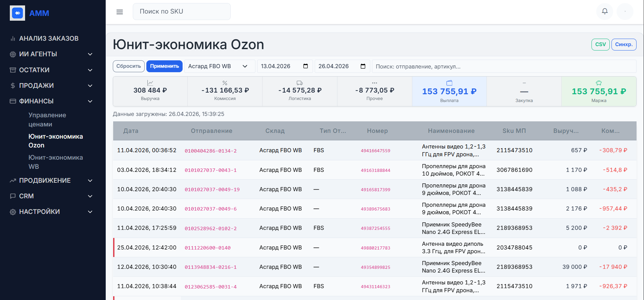Image resolution: width=644 pixels, height=300 pixels.
Task: Click the Маржа 153 755,91 ₽ card
Action: (599, 92)
